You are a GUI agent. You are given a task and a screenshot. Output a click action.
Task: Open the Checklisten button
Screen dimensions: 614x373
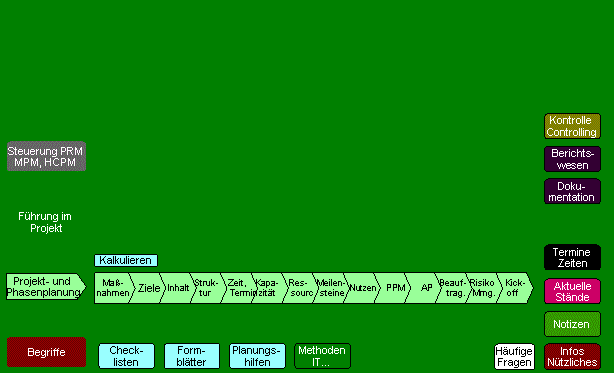[x=126, y=356]
